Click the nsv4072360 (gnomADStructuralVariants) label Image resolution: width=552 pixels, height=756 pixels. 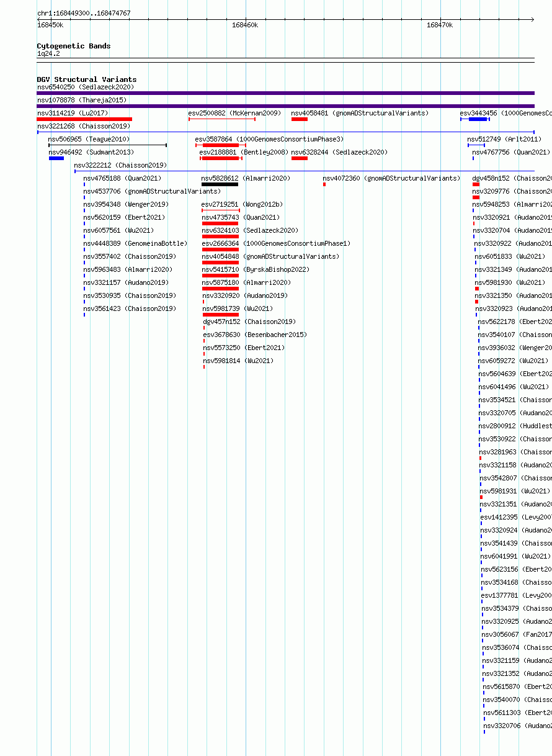(x=391, y=178)
